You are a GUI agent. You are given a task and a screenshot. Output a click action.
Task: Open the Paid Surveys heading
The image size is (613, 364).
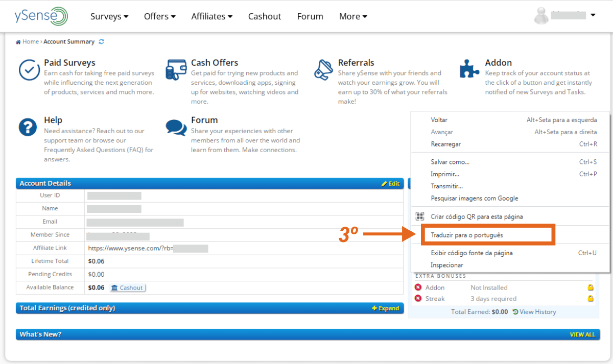pos(69,63)
